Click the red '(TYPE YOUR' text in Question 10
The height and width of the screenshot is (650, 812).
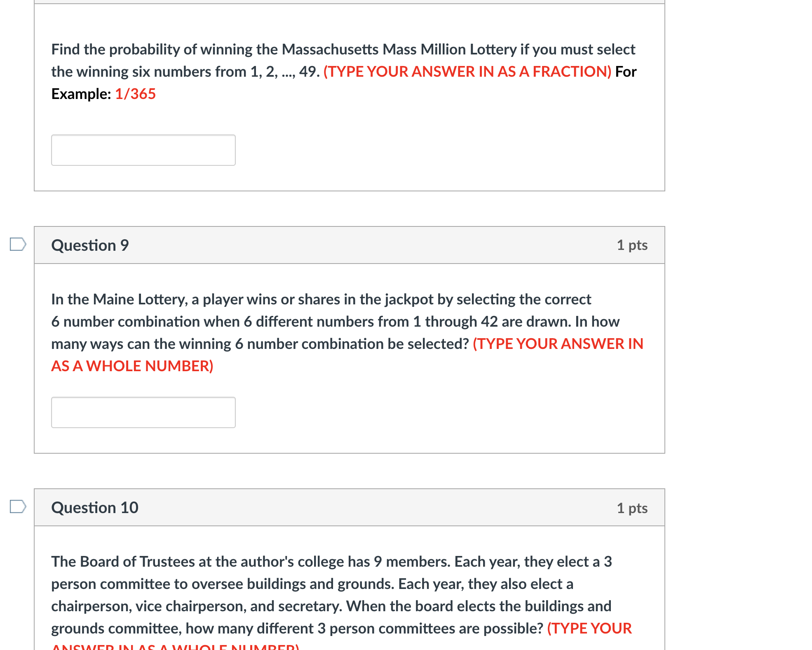click(x=589, y=629)
